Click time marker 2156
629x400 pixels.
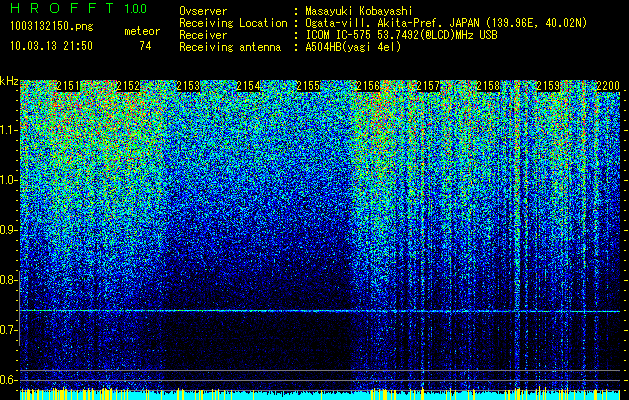click(x=368, y=86)
